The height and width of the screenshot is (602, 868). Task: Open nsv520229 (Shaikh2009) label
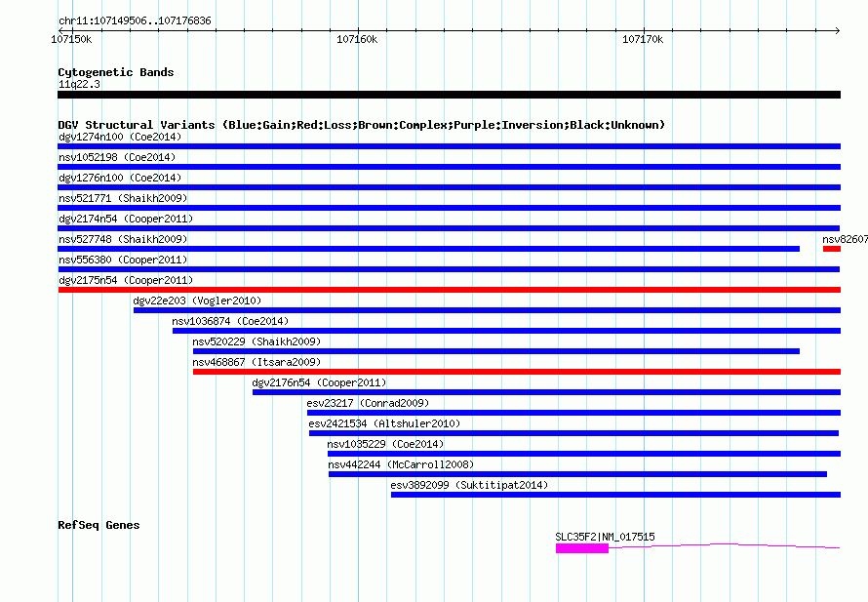(256, 341)
